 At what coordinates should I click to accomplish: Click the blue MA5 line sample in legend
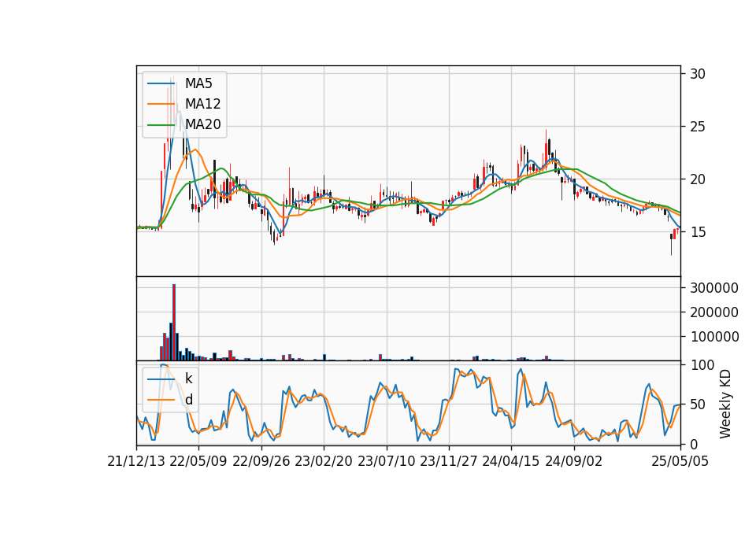coord(161,84)
